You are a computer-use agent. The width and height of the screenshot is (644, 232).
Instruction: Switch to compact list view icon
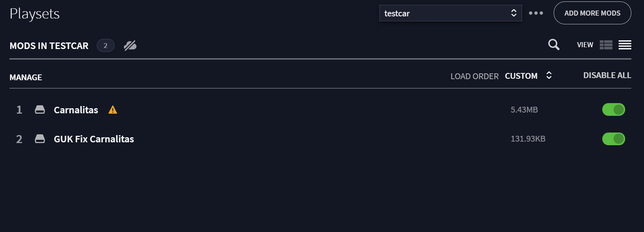pyautogui.click(x=625, y=45)
